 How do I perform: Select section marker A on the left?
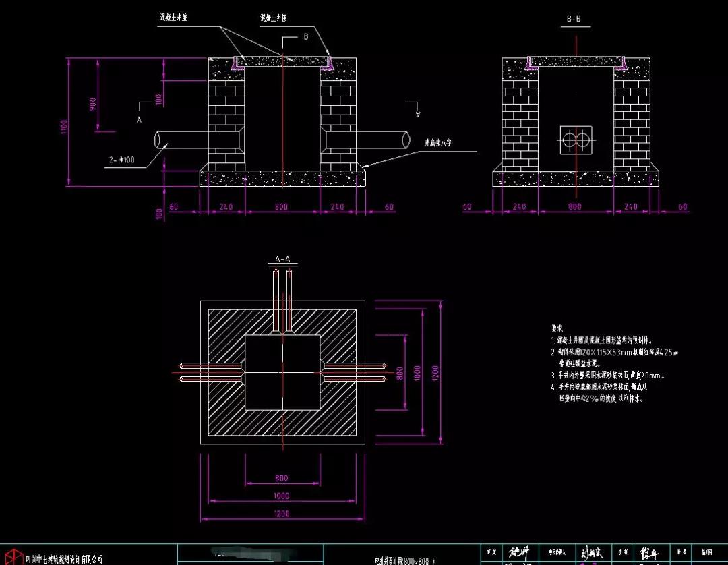coord(140,119)
